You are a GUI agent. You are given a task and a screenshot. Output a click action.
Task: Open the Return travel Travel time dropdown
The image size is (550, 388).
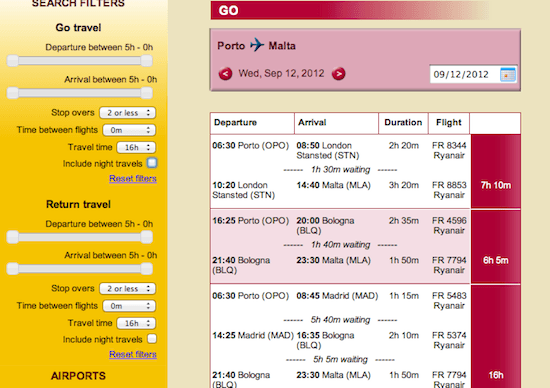[136, 323]
